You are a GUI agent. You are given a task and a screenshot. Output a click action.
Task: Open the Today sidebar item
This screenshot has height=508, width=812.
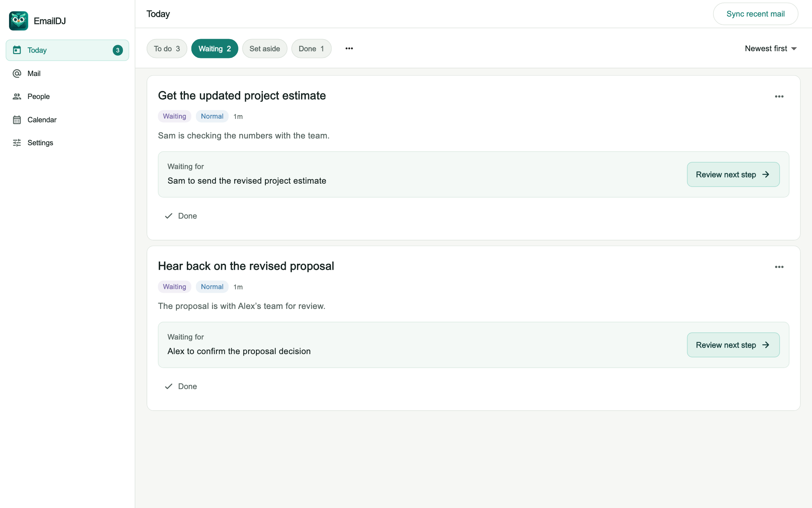[67, 50]
